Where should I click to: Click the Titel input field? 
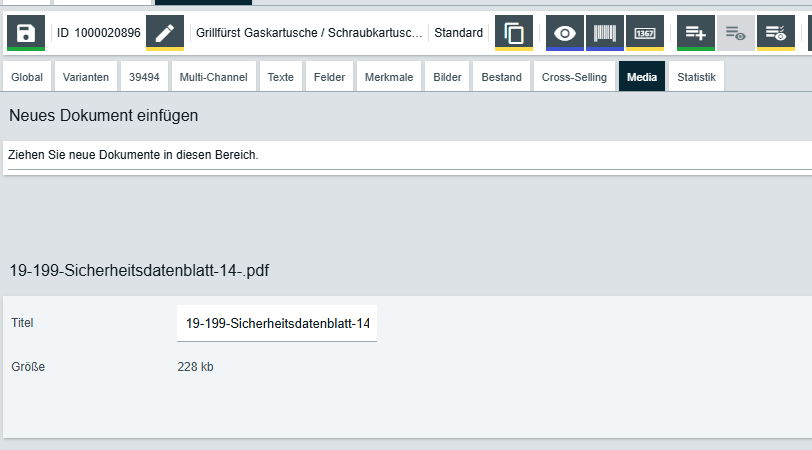click(x=277, y=323)
